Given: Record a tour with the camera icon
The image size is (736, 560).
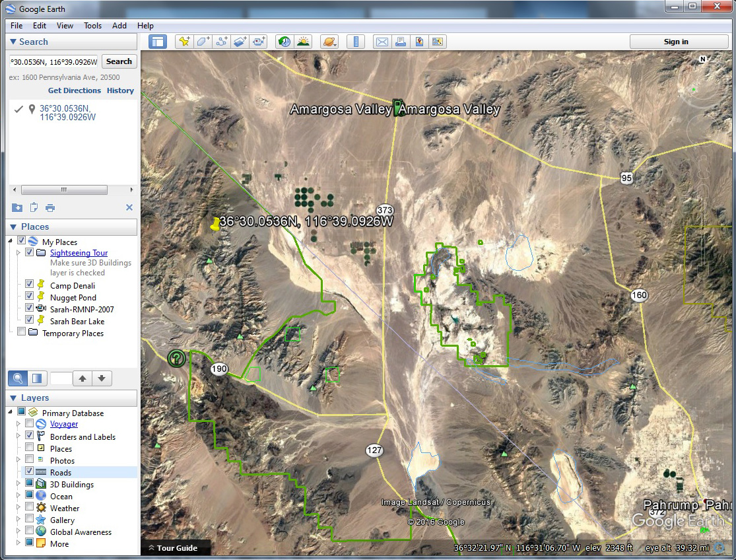Looking at the screenshot, I should pos(259,42).
